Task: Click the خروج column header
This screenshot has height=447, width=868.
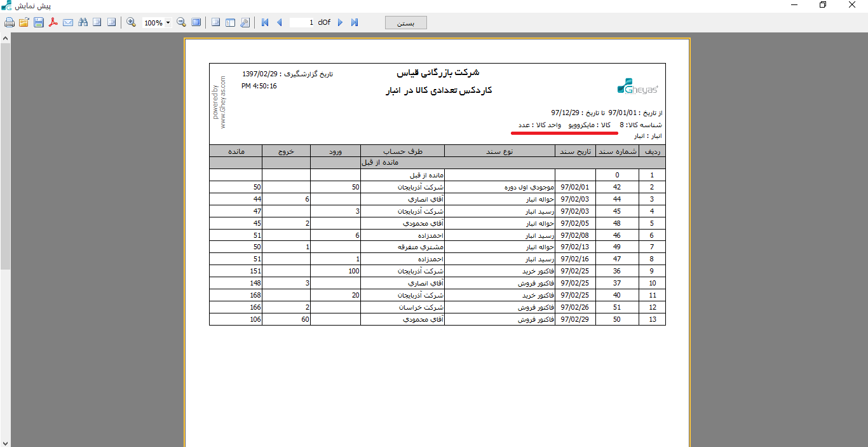Action: [x=286, y=151]
